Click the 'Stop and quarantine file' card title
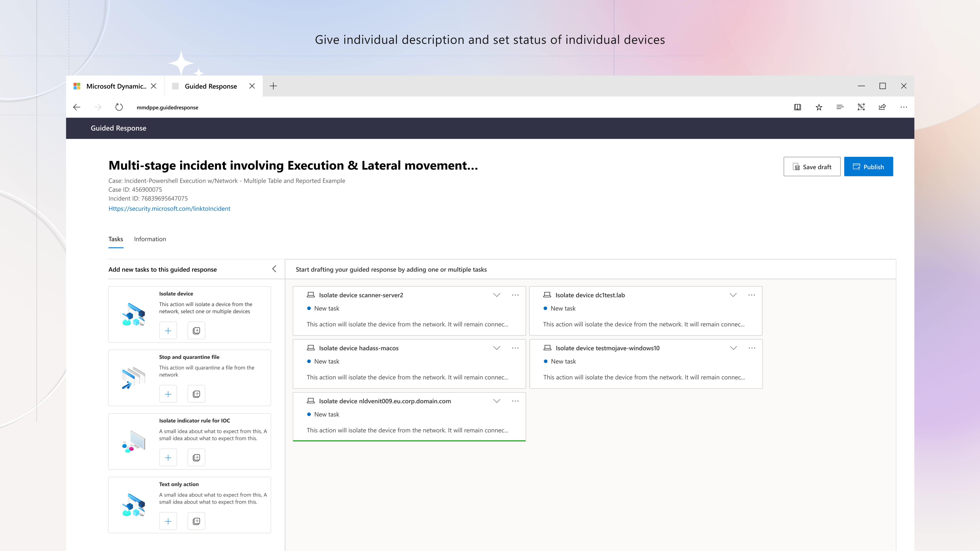Image resolution: width=980 pixels, height=551 pixels. [189, 357]
